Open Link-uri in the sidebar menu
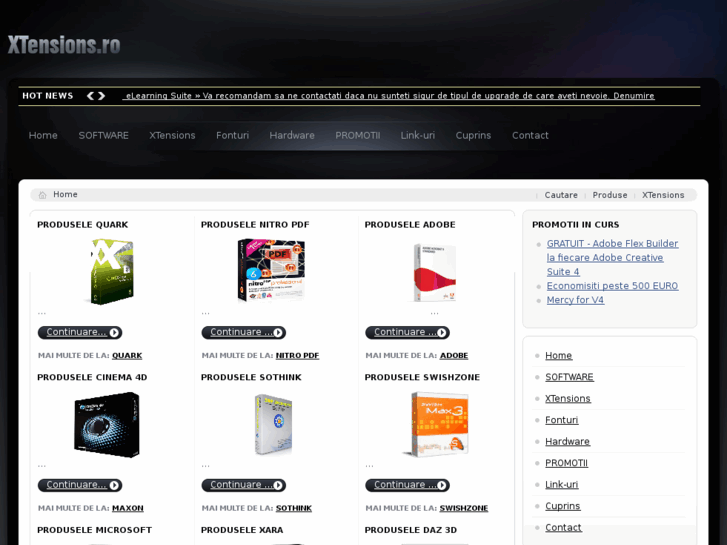Screen dimensions: 727x545 click(x=561, y=485)
